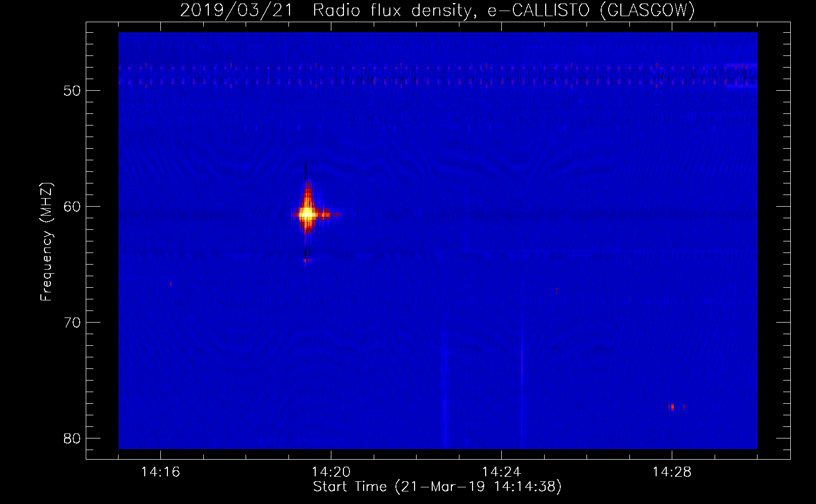Screen dimensions: 816x504
Task: Click the date 2019/03/21 in the title
Action: 236,10
